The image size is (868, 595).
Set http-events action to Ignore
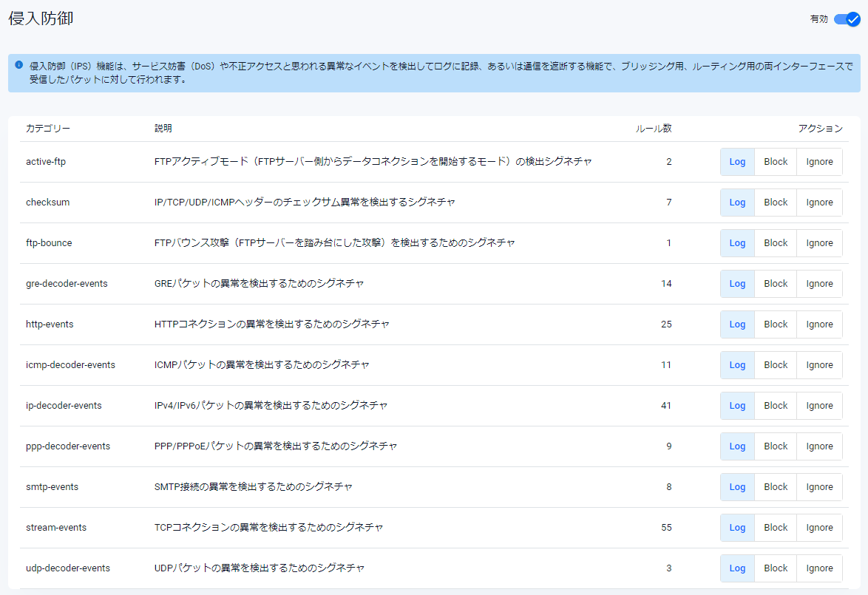(x=819, y=324)
